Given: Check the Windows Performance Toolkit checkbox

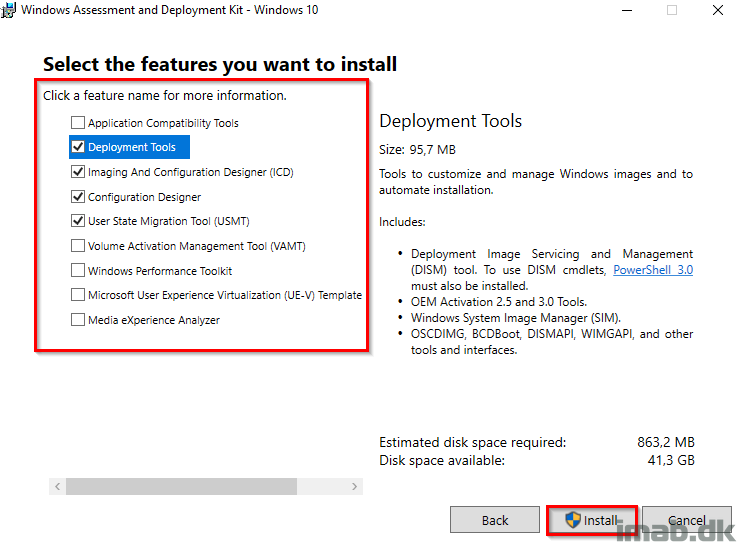Looking at the screenshot, I should point(78,271).
